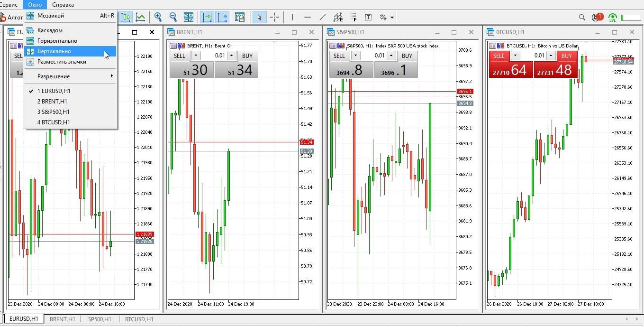The height and width of the screenshot is (327, 644).
Task: Decrease volume on the BTCUSD chart
Action: coord(515,56)
